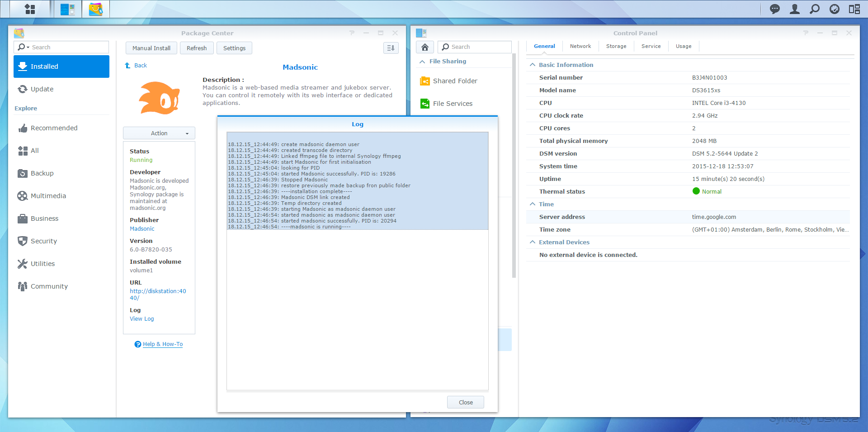The height and width of the screenshot is (432, 868).
Task: Click Control Panel title bar app icon
Action: pyautogui.click(x=421, y=33)
